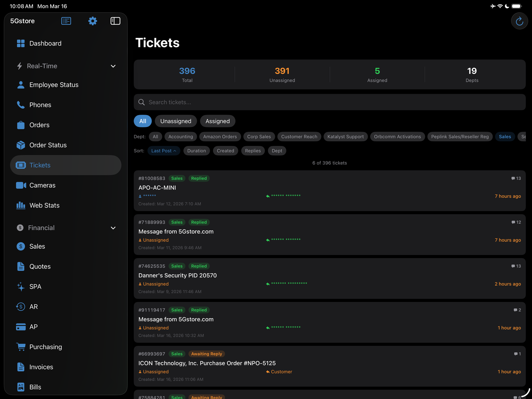Go to Order Status in the sidebar
532x399 pixels.
pyautogui.click(x=48, y=145)
